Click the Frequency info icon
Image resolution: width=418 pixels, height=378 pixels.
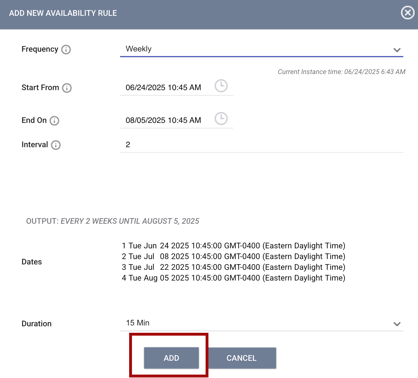coord(66,50)
